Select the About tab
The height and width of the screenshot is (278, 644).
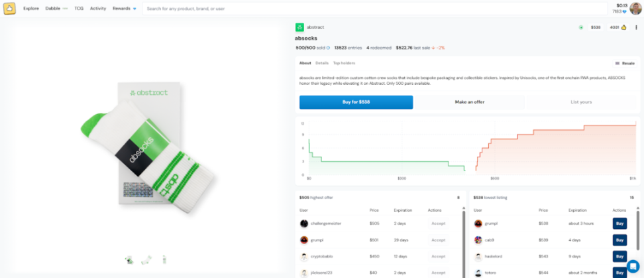(x=305, y=63)
